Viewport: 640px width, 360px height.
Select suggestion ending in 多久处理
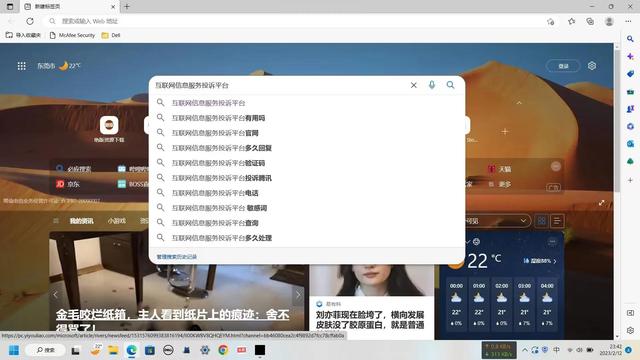coord(307,238)
